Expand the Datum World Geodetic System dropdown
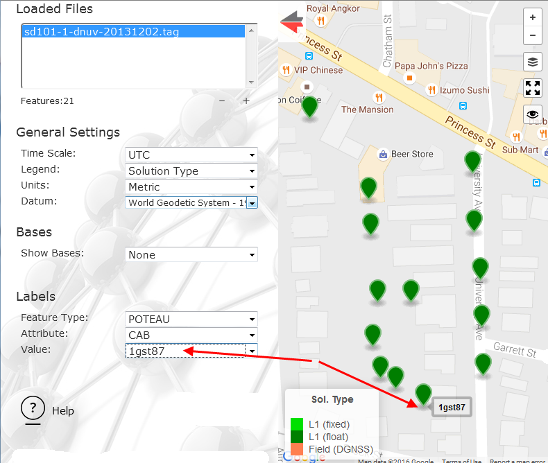Screen dimensions: 548x463 tap(191, 203)
